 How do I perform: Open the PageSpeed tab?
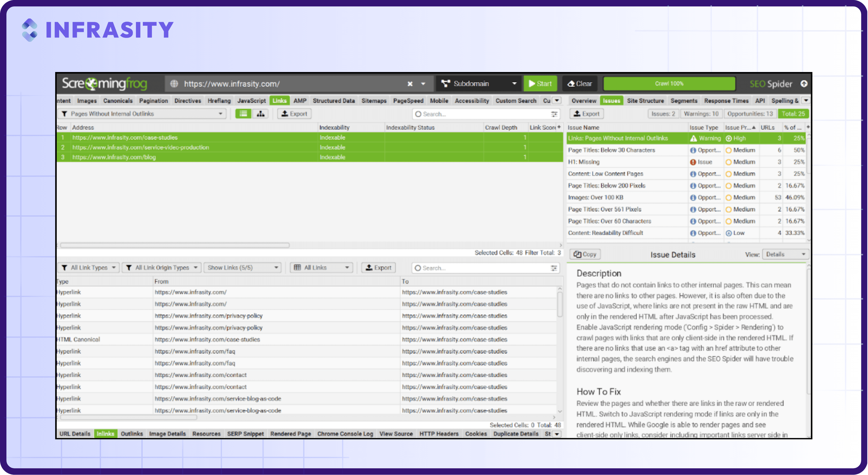408,101
